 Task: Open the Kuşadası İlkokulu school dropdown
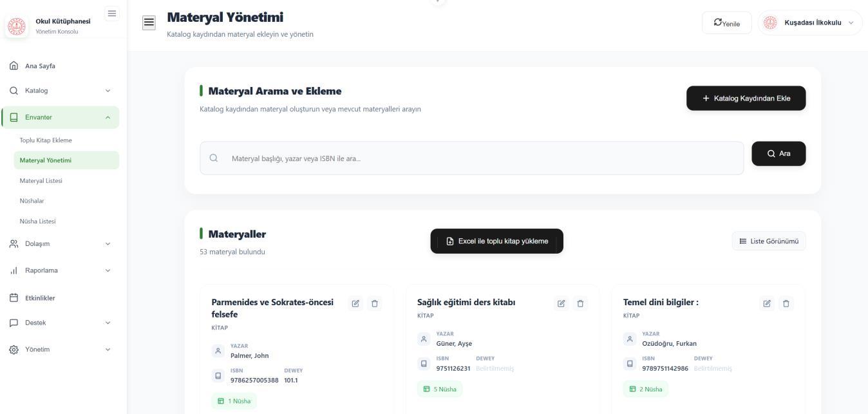coord(810,23)
